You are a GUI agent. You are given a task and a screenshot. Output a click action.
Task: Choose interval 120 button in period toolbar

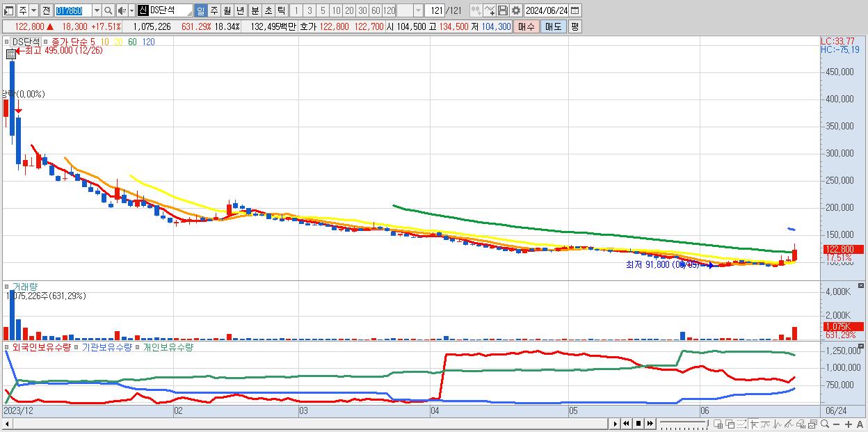389,10
